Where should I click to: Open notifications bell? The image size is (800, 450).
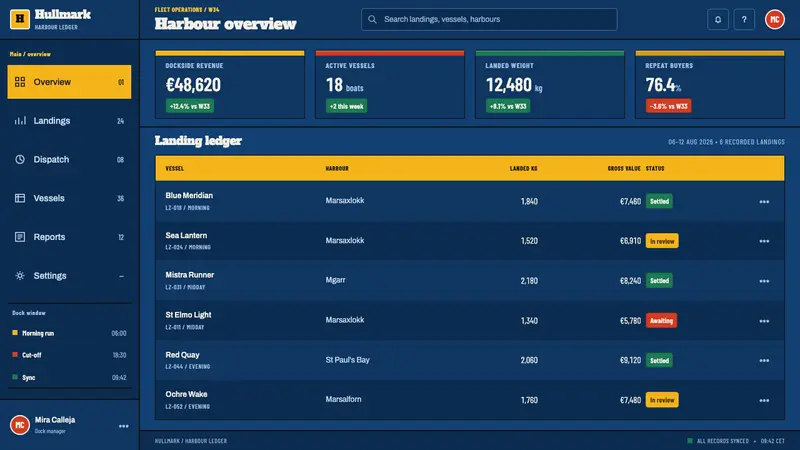coord(718,19)
